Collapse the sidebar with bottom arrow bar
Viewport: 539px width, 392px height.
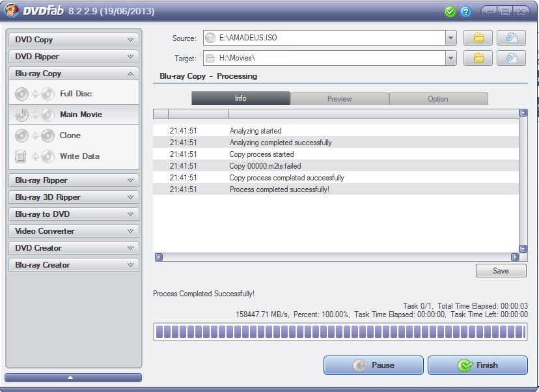coord(73,378)
